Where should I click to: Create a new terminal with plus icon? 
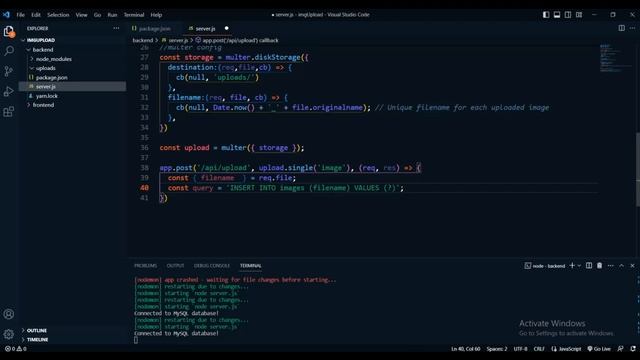[x=572, y=265]
